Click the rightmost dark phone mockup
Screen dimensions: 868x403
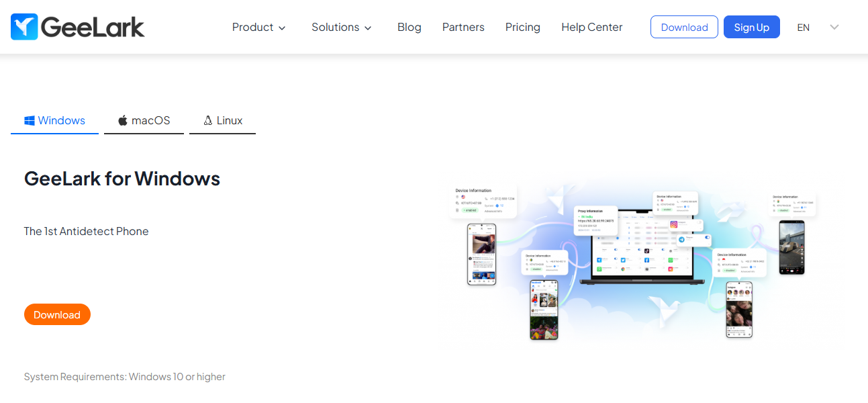[791, 247]
